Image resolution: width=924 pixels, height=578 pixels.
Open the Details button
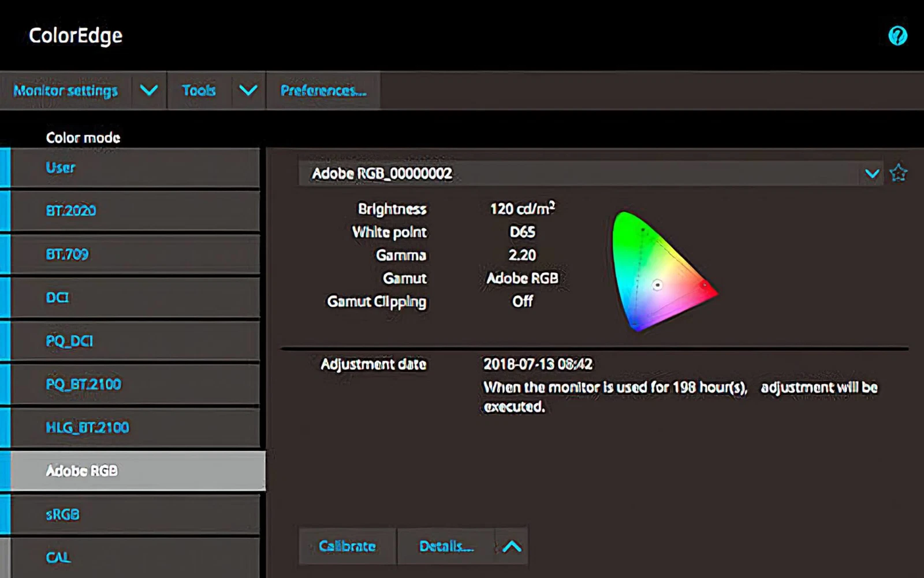[446, 546]
